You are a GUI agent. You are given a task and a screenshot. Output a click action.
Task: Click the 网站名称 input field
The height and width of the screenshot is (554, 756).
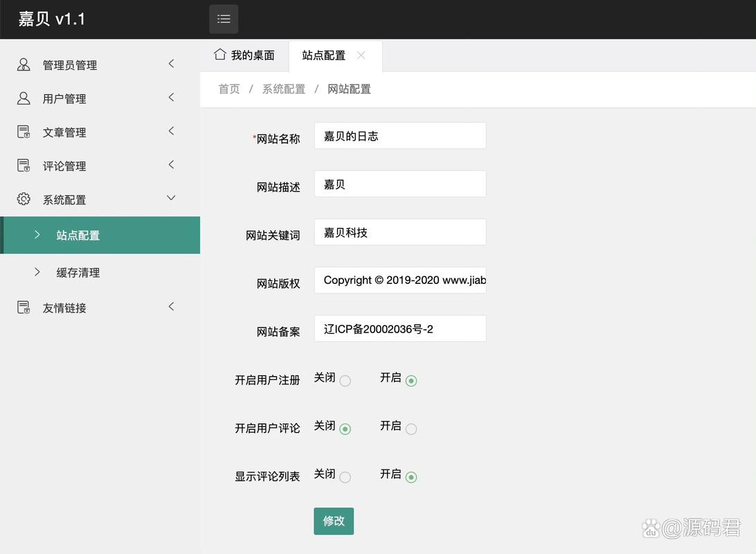pos(399,136)
